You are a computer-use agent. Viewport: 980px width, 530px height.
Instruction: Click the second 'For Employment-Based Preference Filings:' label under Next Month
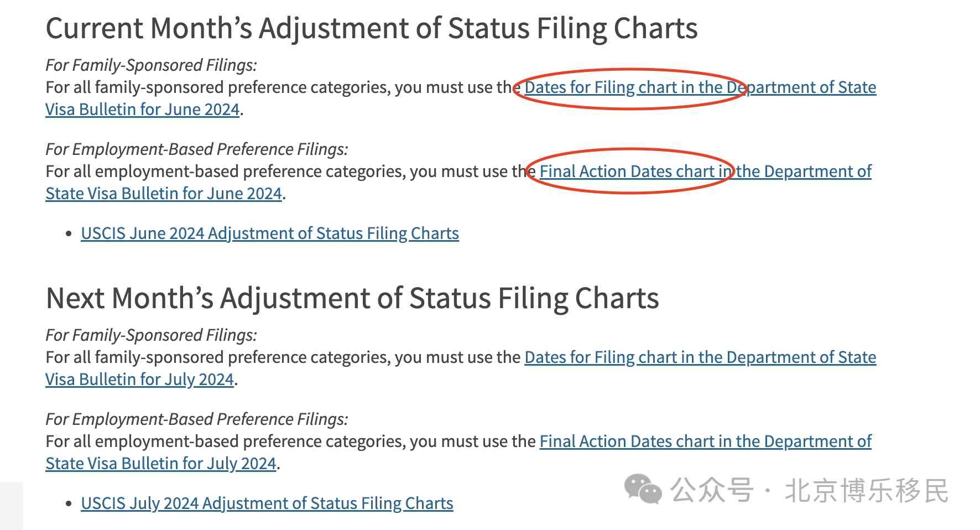pos(197,419)
